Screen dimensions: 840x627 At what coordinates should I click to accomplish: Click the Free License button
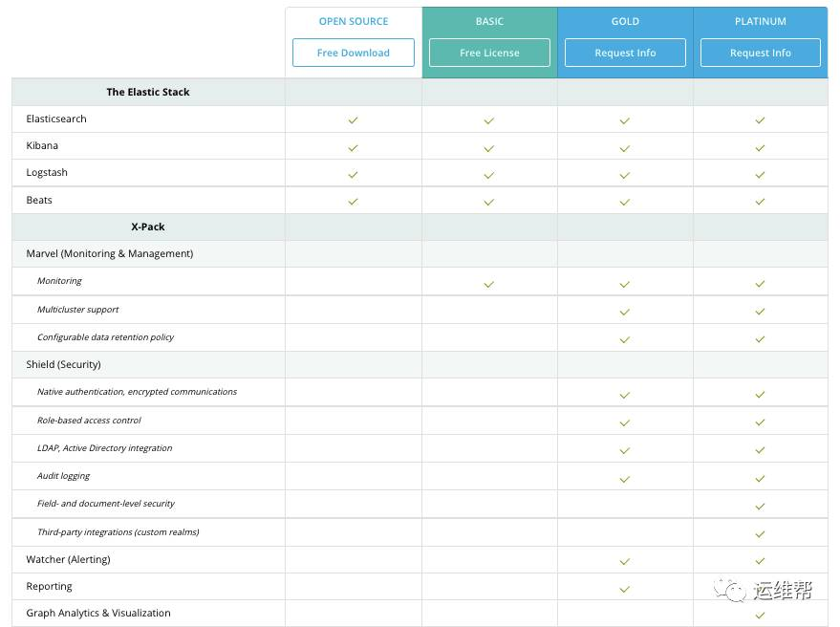tap(488, 53)
